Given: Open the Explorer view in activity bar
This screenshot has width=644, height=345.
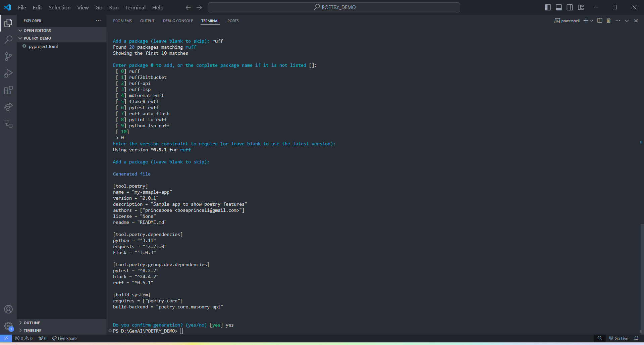Looking at the screenshot, I should click(8, 23).
